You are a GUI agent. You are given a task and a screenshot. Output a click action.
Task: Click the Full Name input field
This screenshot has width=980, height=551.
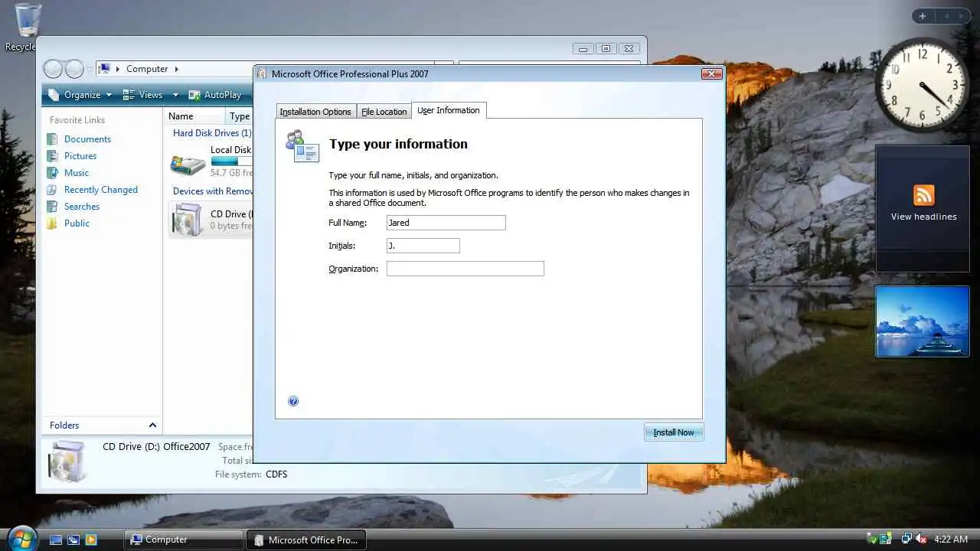(446, 223)
